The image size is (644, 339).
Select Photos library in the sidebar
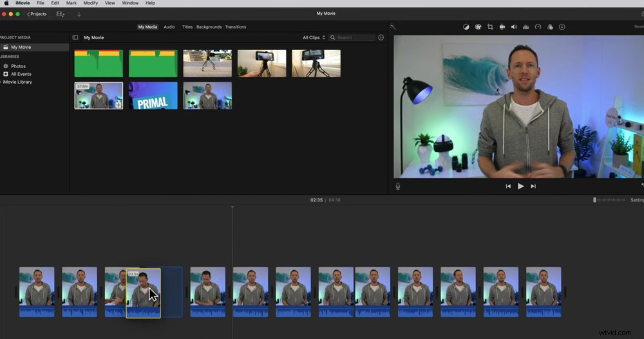[x=18, y=66]
